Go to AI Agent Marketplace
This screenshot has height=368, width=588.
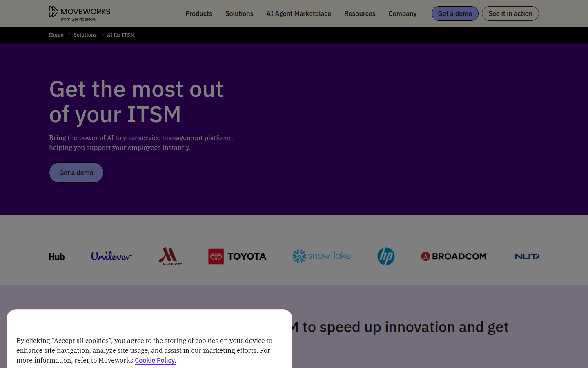[x=299, y=13]
